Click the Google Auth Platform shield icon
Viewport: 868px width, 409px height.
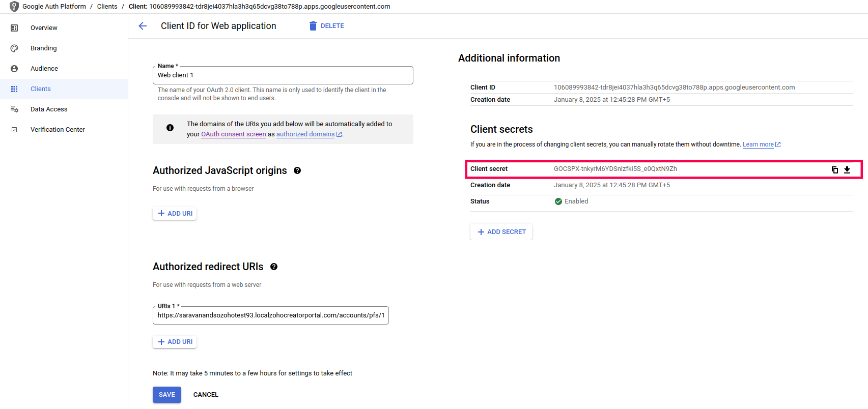click(14, 7)
